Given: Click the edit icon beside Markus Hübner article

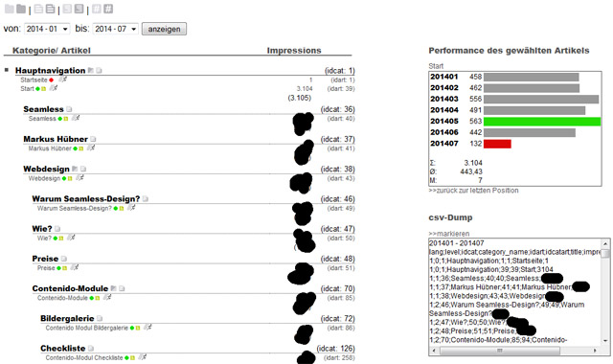Looking at the screenshot, I should click(x=91, y=148).
